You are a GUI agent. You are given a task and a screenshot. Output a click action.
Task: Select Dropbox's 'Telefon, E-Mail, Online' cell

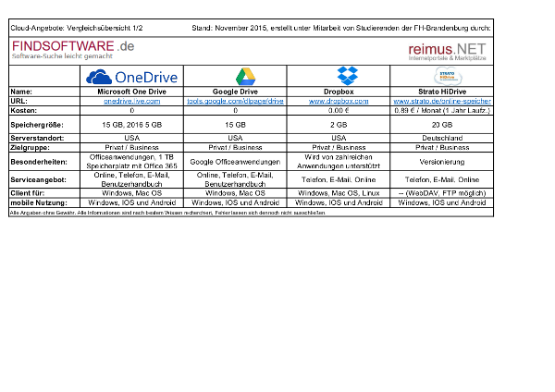[x=339, y=179]
